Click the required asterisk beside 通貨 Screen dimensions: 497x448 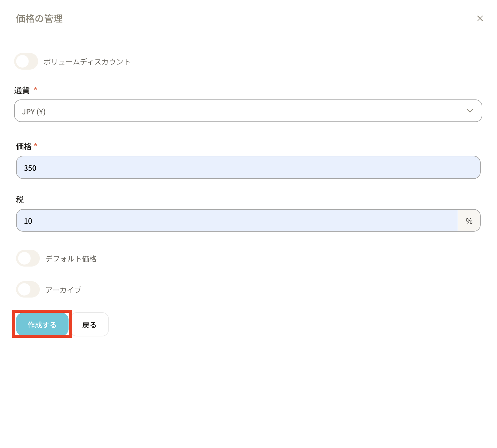pos(36,89)
